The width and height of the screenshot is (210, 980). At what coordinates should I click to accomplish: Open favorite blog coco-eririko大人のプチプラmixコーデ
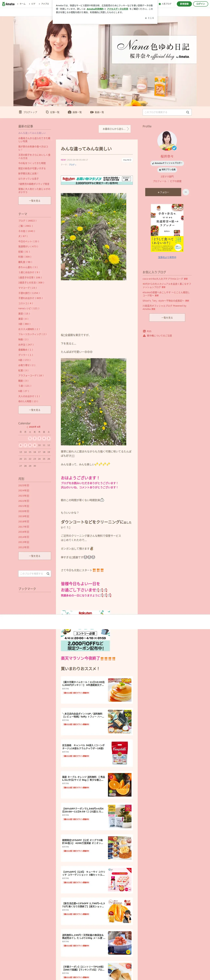(x=163, y=279)
